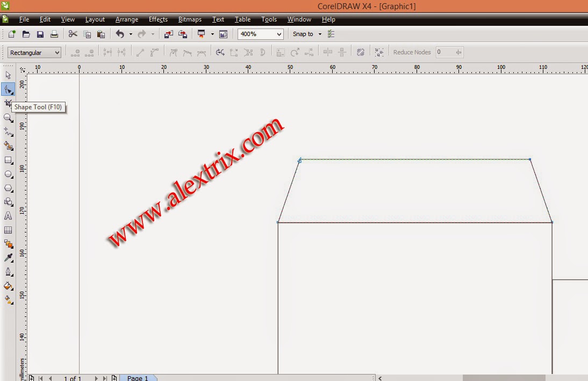Select the Shape tool
Image resolution: width=588 pixels, height=381 pixels.
(8, 89)
